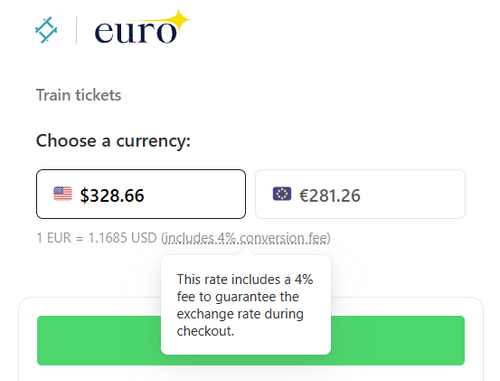Screen dimensions: 500x381
Task: Click the right side of the green button
Action: [398, 340]
